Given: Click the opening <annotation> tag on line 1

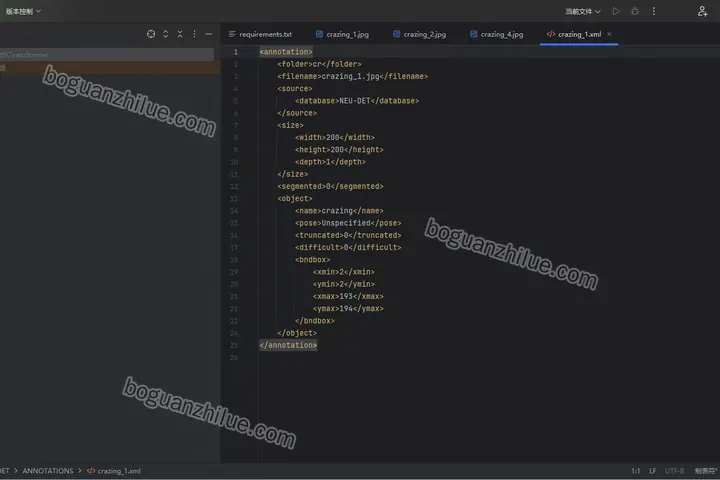Looking at the screenshot, I should [286, 52].
